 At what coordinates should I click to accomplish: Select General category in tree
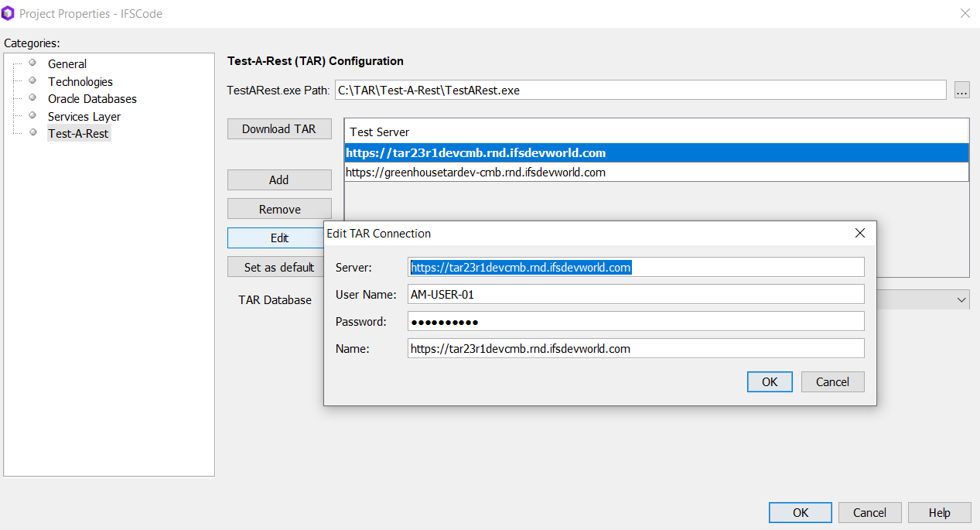[67, 64]
